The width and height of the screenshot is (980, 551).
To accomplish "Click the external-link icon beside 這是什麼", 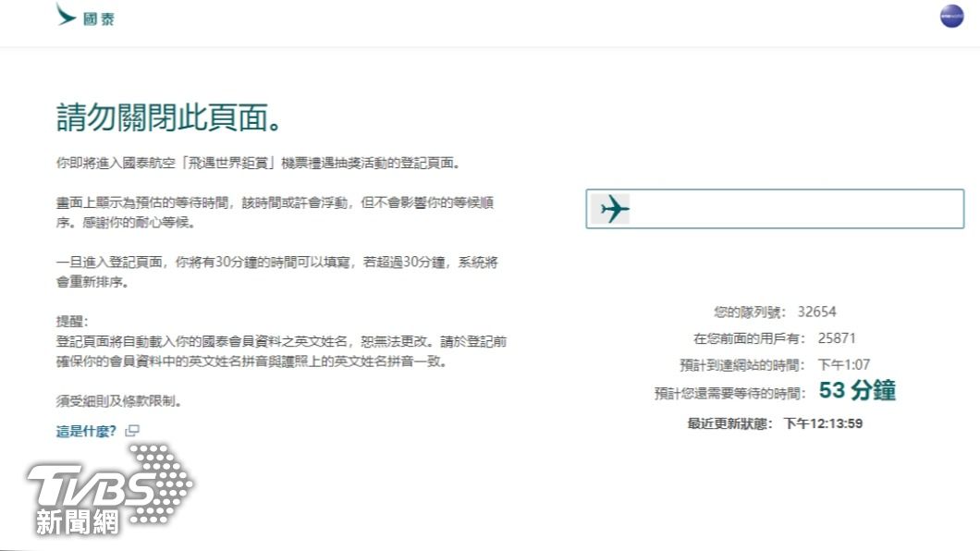I will 132,431.
